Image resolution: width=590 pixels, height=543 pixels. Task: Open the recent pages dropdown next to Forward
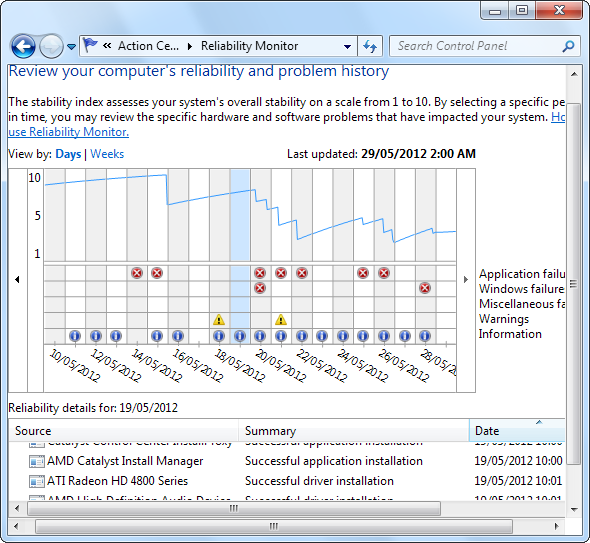71,47
